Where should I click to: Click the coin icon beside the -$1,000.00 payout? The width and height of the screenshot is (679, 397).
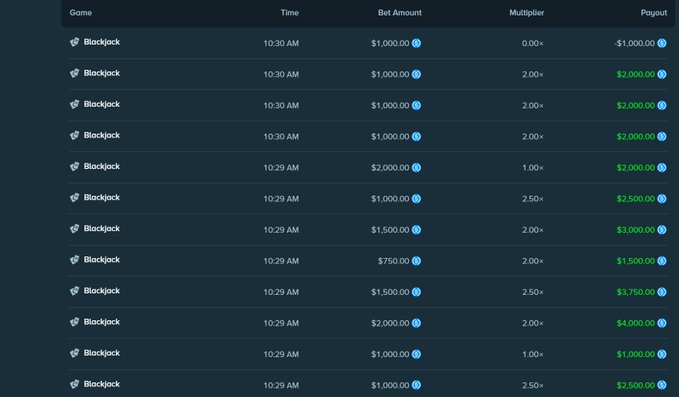click(662, 43)
